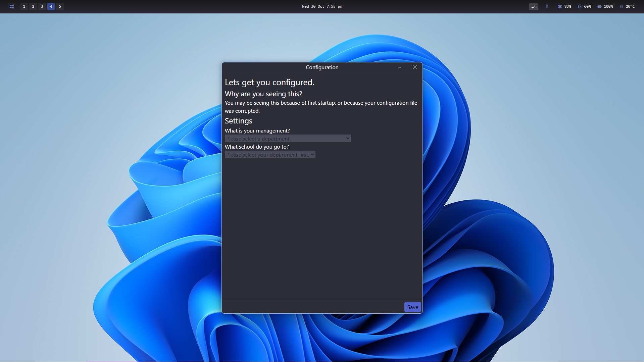This screenshot has height=362, width=644.
Task: Click the Configuration title bar text
Action: (322, 67)
